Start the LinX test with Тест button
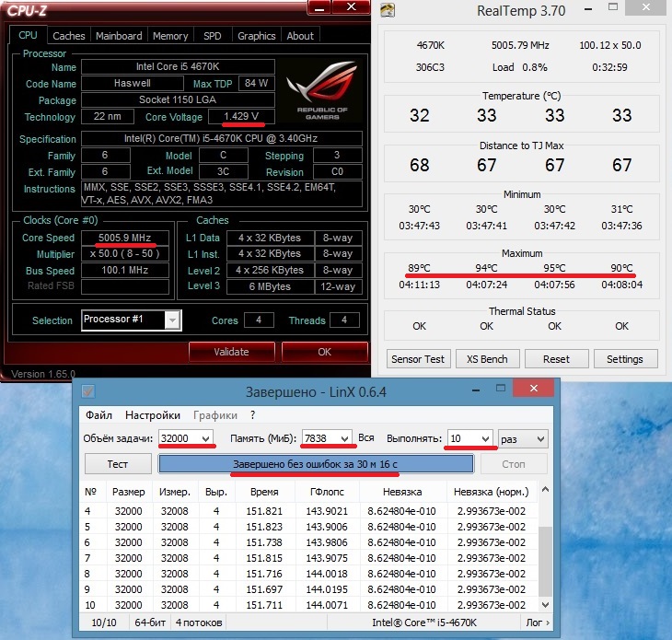This screenshot has height=640, width=672. click(x=118, y=464)
